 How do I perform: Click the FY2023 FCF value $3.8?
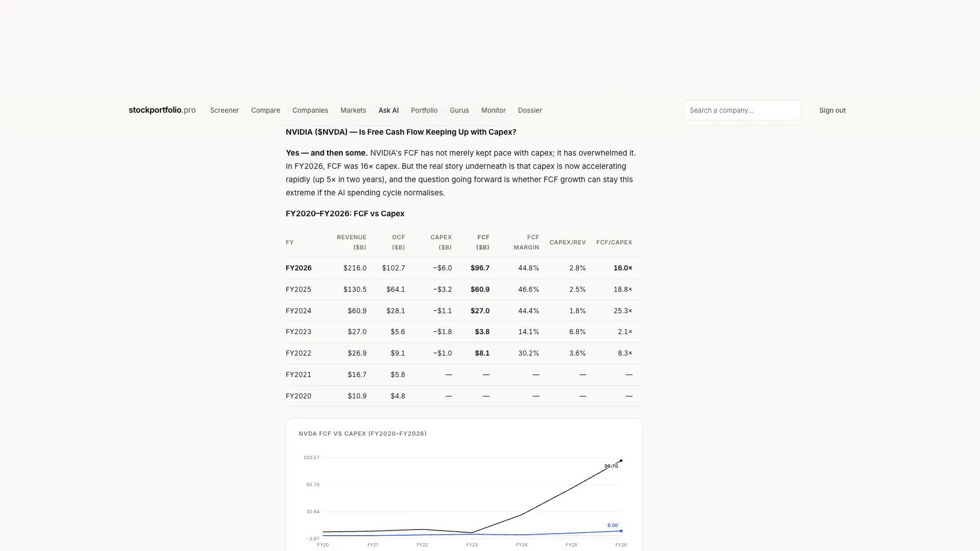coord(482,332)
